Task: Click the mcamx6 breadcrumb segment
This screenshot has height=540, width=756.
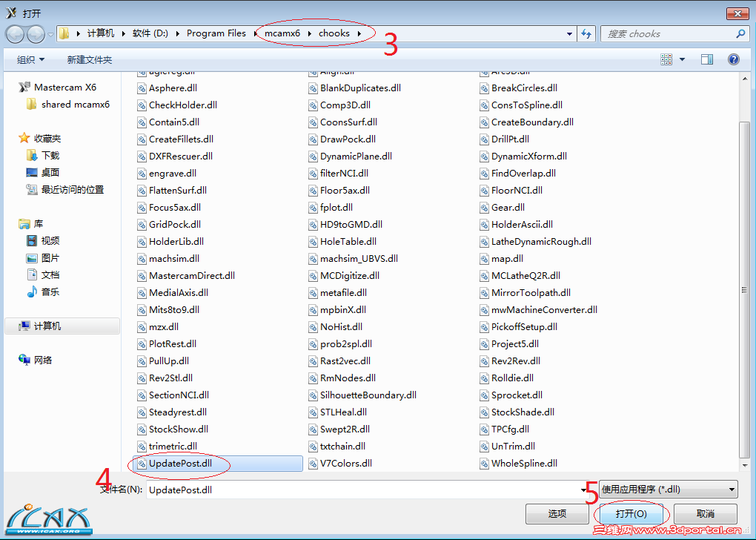Action: [x=282, y=33]
